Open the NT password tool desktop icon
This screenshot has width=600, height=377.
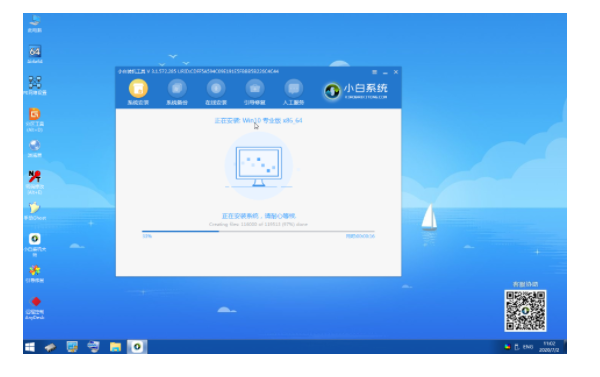(35, 182)
